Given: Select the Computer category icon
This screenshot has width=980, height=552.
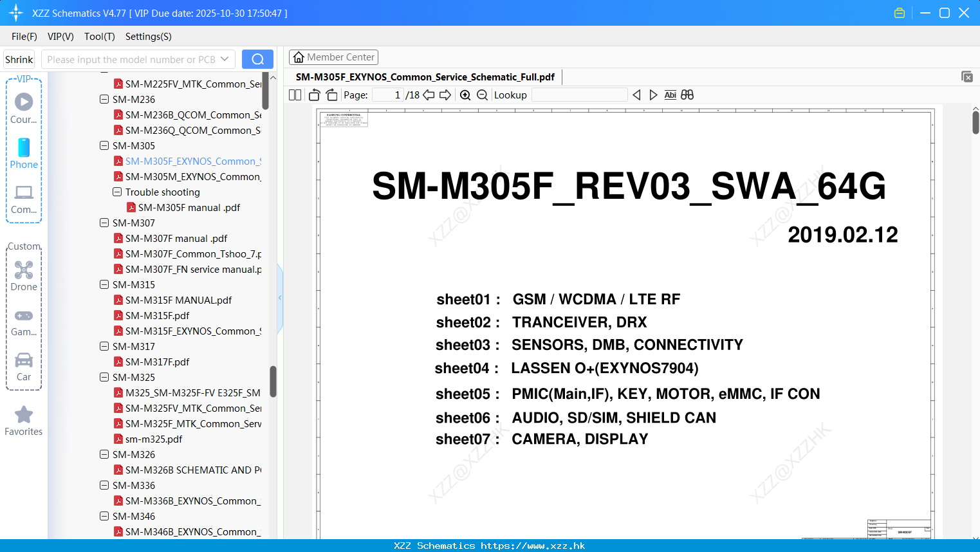Looking at the screenshot, I should point(24,192).
